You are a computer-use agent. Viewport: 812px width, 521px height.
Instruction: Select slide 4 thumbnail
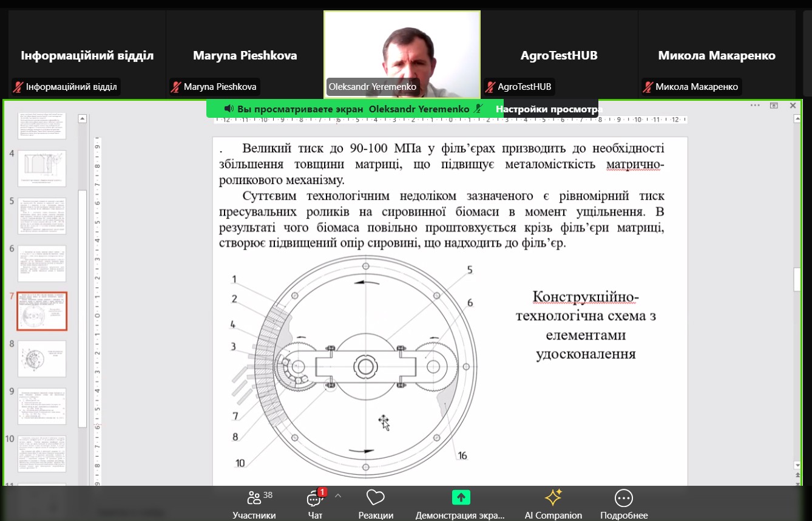[x=42, y=168]
